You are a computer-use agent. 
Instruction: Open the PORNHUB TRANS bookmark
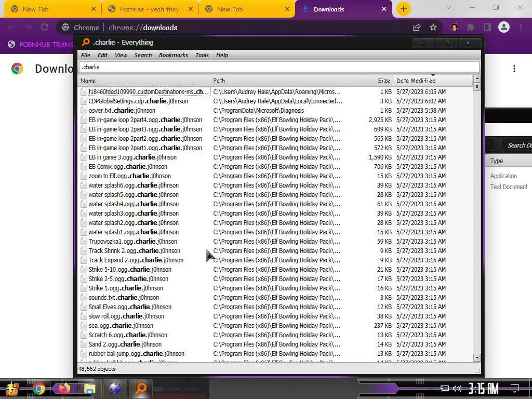[41, 44]
